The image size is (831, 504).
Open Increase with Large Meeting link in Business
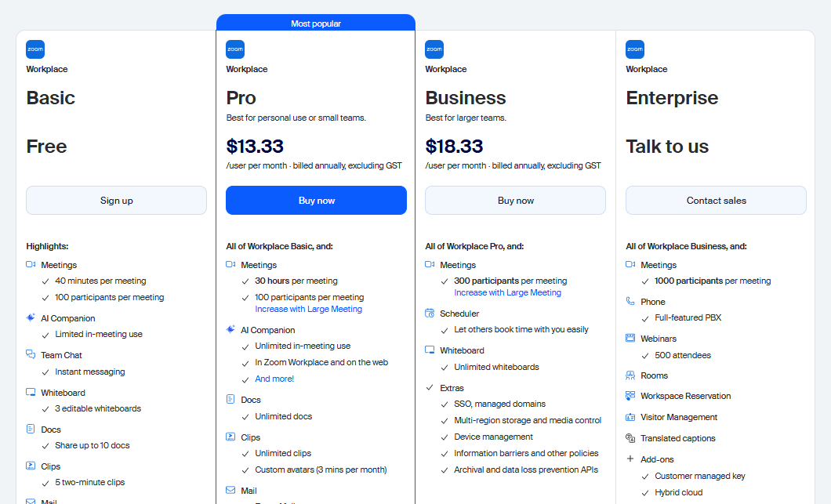tap(508, 292)
